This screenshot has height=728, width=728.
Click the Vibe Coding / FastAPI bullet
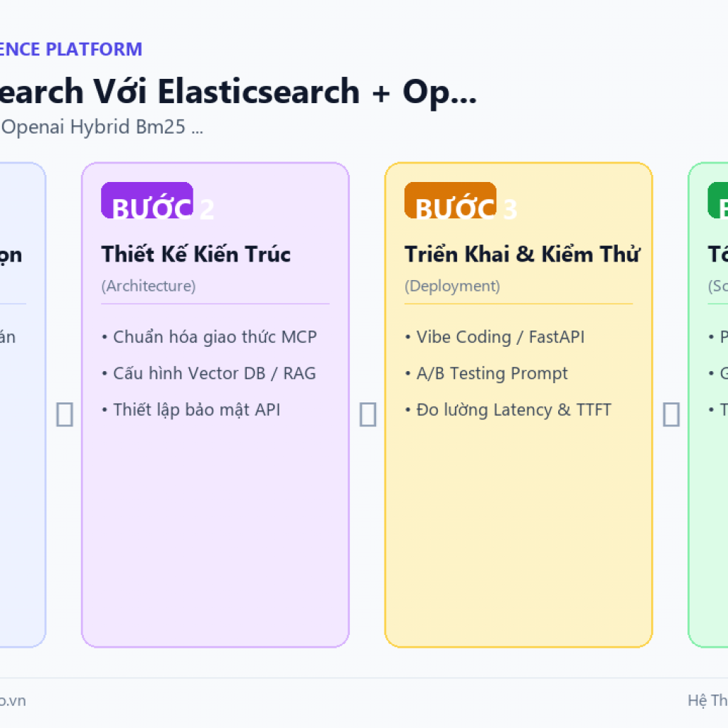[x=495, y=337]
